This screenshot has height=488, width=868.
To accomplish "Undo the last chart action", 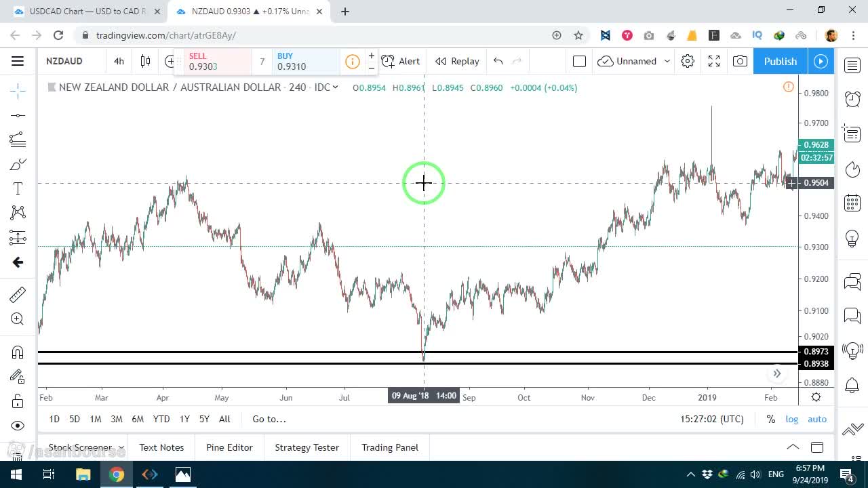I will click(x=498, y=61).
